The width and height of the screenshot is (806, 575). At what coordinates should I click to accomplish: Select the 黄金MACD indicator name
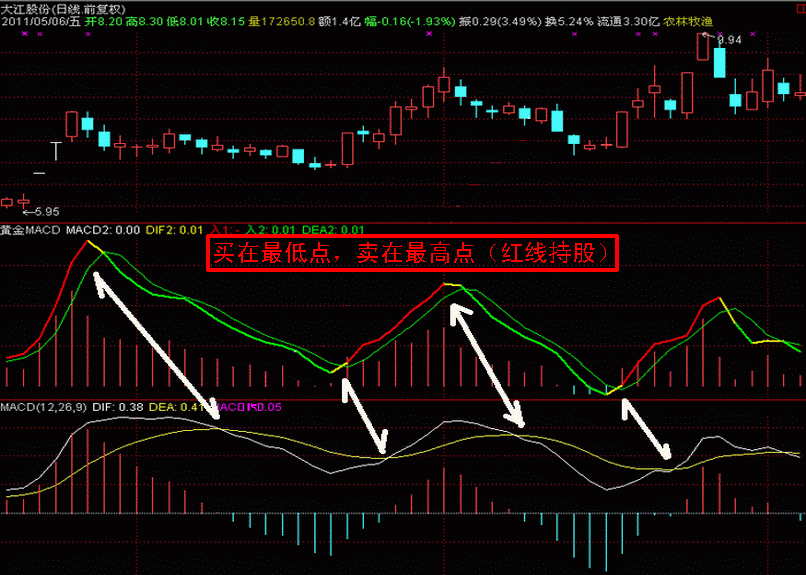pyautogui.click(x=30, y=231)
